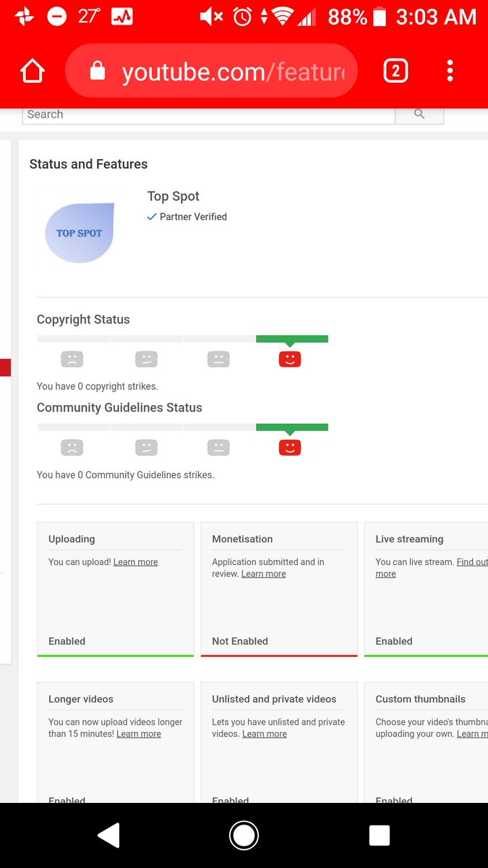488x868 pixels.
Task: Open Learn more in Unlisted and private videos card
Action: [265, 734]
